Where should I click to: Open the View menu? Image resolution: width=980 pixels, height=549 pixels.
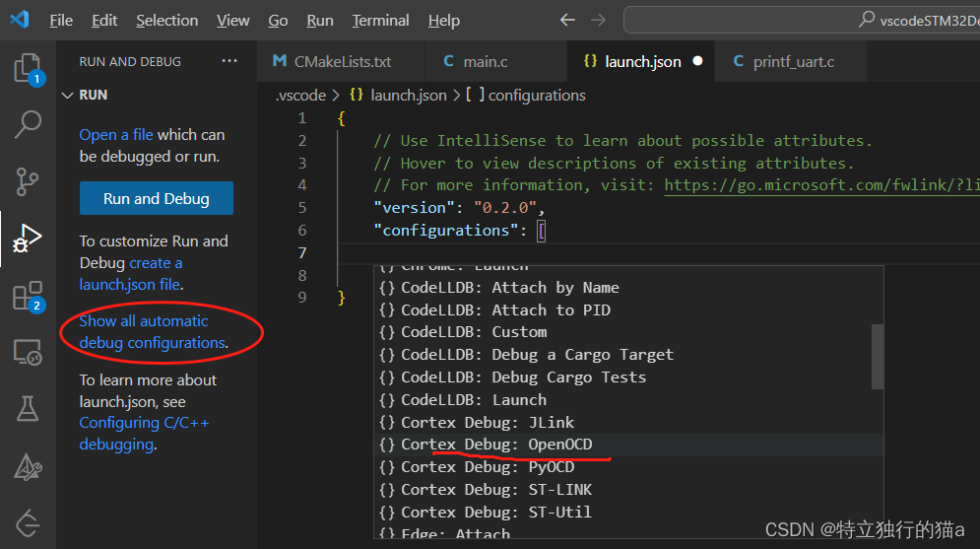(x=233, y=21)
